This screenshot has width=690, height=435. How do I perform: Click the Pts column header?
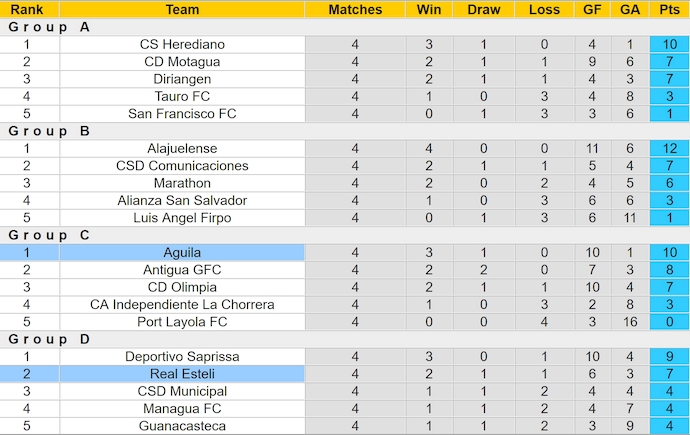click(669, 9)
